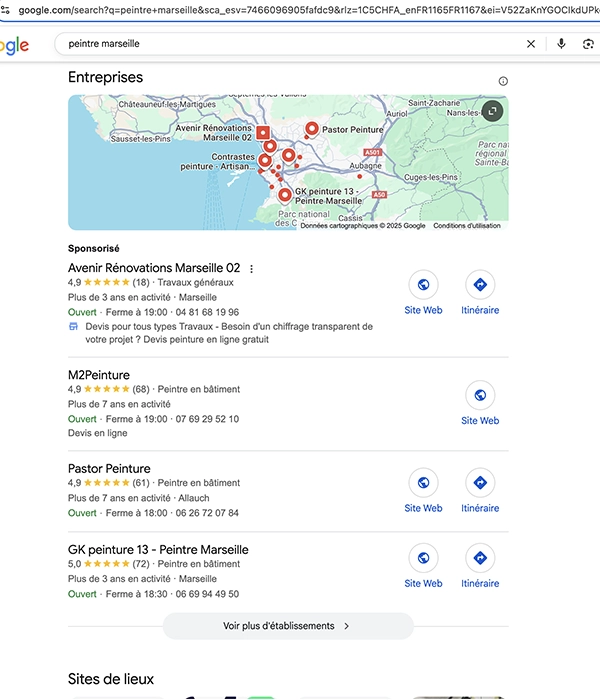This screenshot has width=600, height=700.
Task: Start voice search with the microphone icon
Action: click(x=561, y=43)
